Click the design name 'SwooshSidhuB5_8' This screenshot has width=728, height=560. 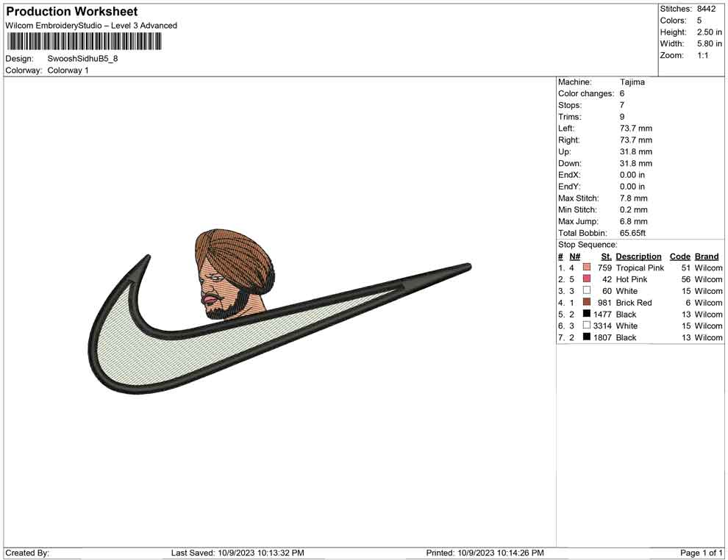(82, 59)
